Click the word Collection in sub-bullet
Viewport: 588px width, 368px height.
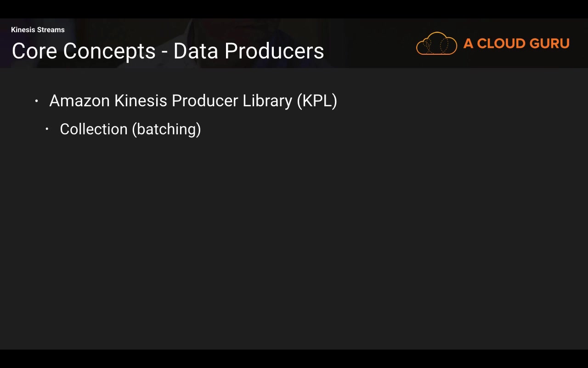[94, 129]
